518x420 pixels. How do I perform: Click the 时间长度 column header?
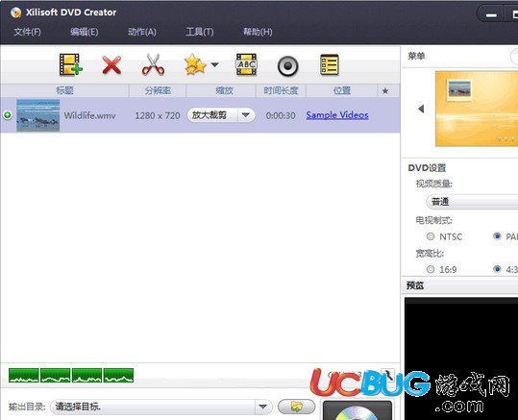[281, 90]
